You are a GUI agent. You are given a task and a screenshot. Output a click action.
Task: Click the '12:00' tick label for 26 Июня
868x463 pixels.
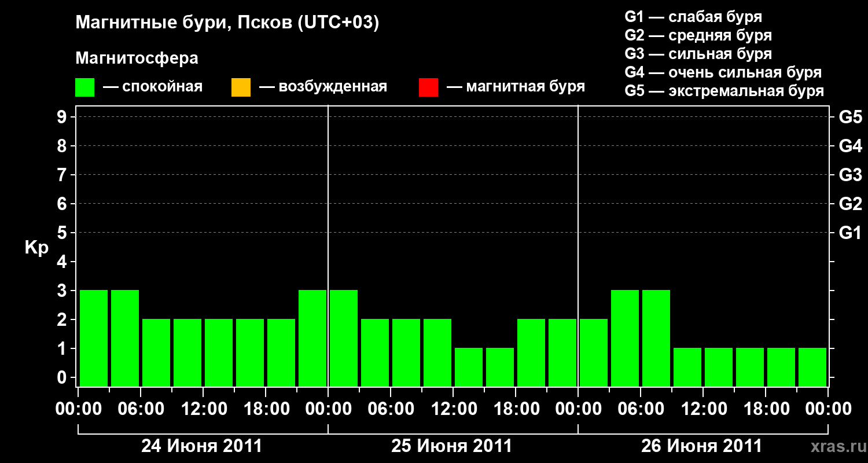(x=703, y=409)
